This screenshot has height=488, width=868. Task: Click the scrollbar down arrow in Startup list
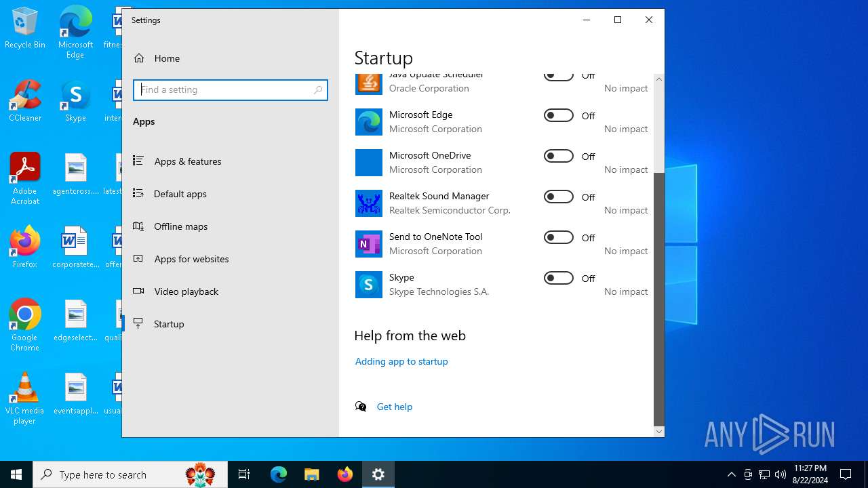pyautogui.click(x=659, y=432)
